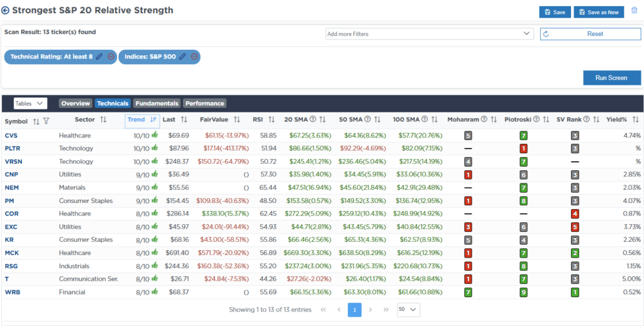Open the RSG ticker link

[11, 266]
